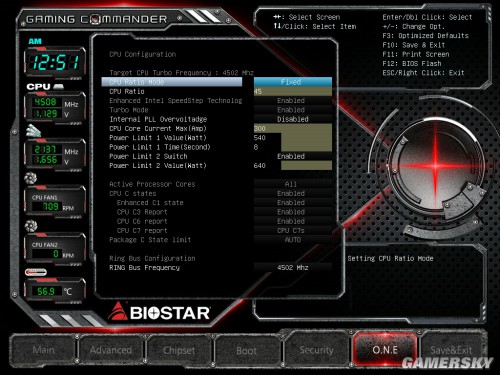Click the CPU FAN1 fan icon

pyautogui.click(x=31, y=178)
